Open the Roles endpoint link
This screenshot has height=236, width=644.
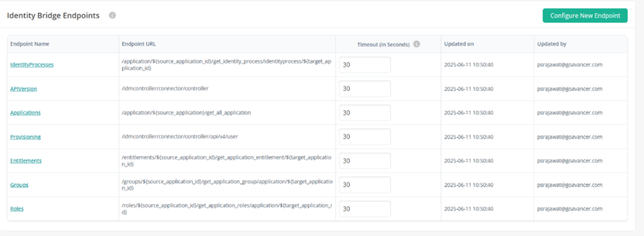click(x=17, y=209)
